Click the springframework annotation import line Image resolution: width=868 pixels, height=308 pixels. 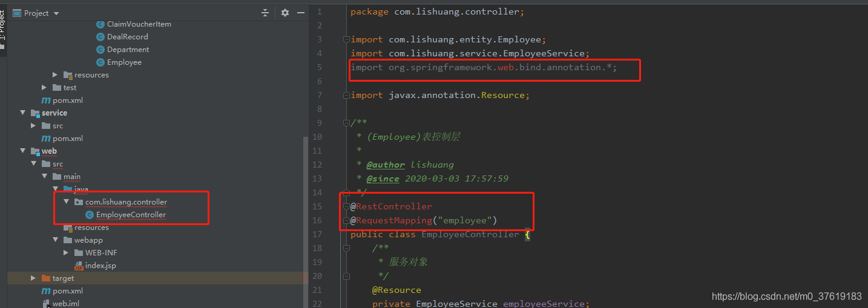coord(484,67)
